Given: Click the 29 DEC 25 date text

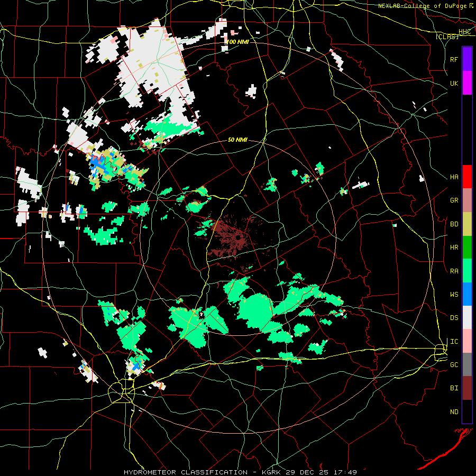Looking at the screenshot, I should 308,472.
